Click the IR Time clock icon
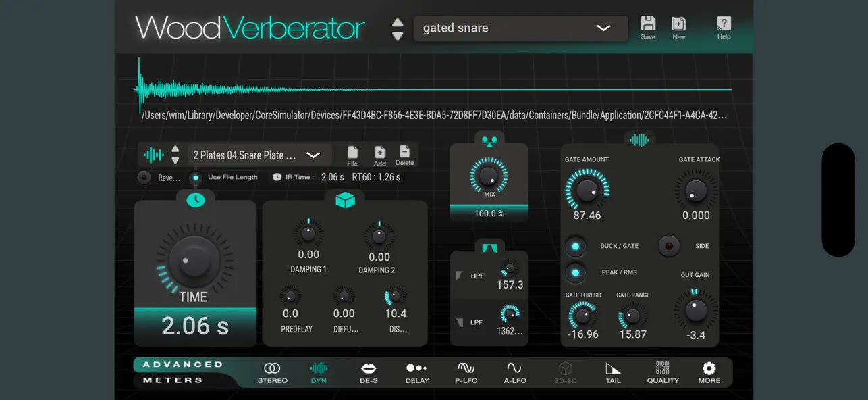This screenshot has height=400, width=868. click(x=277, y=177)
